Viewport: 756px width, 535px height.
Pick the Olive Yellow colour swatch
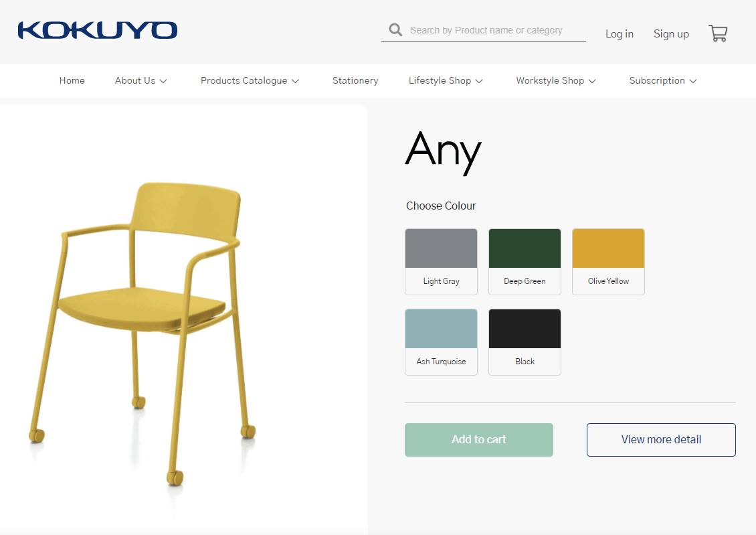[x=608, y=261]
